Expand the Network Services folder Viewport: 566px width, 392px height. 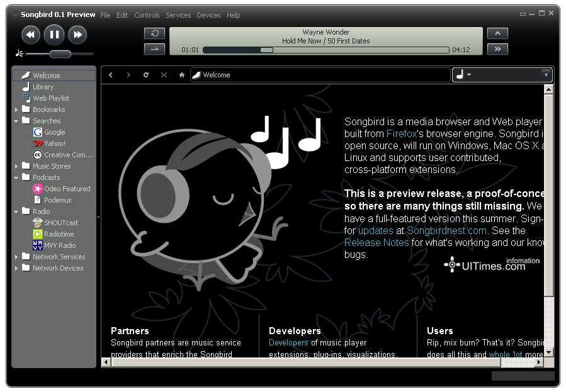[16, 257]
